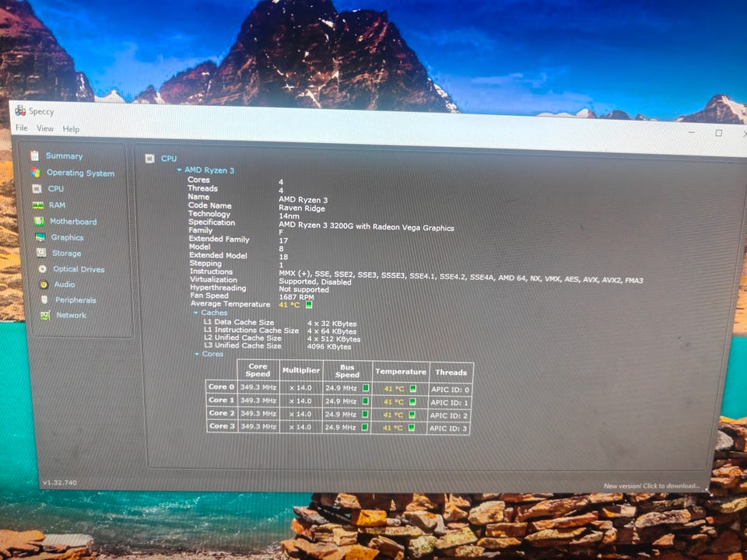The width and height of the screenshot is (747, 560).
Task: Click 'Supported, Disabled' virtualization value
Action: (x=315, y=282)
